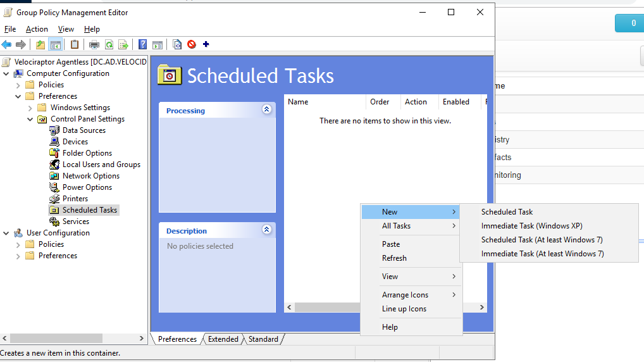The width and height of the screenshot is (644, 362).
Task: Collapse the Processing panel with its chevron
Action: [x=266, y=109]
